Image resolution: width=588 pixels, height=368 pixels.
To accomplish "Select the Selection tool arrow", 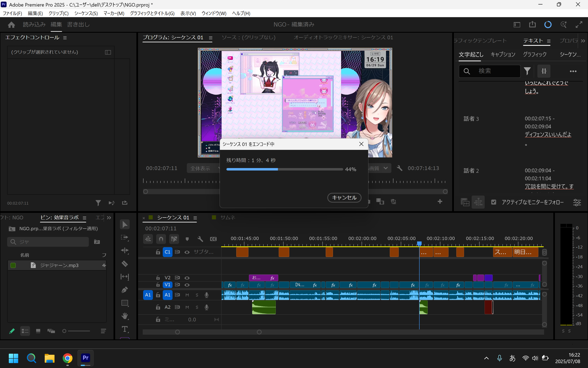I will coord(125,224).
